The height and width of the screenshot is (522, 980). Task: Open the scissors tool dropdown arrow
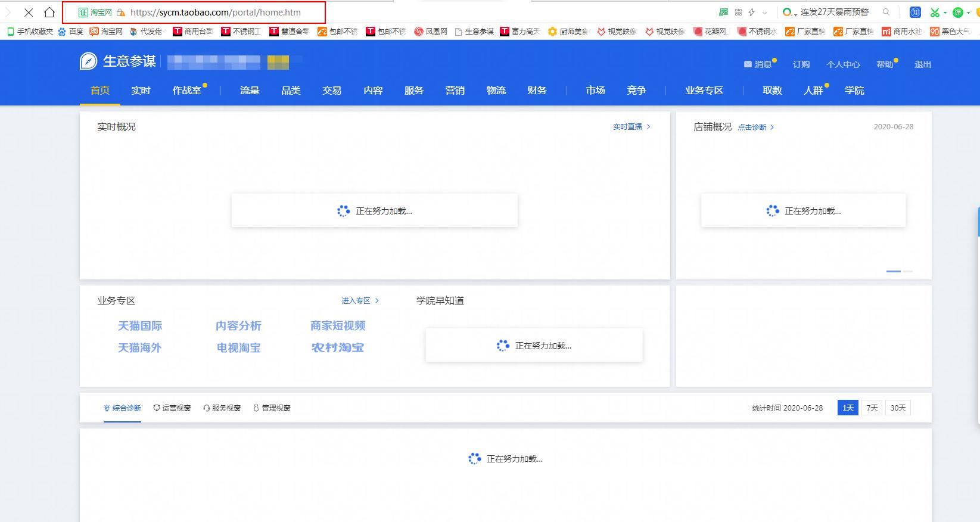click(x=945, y=13)
